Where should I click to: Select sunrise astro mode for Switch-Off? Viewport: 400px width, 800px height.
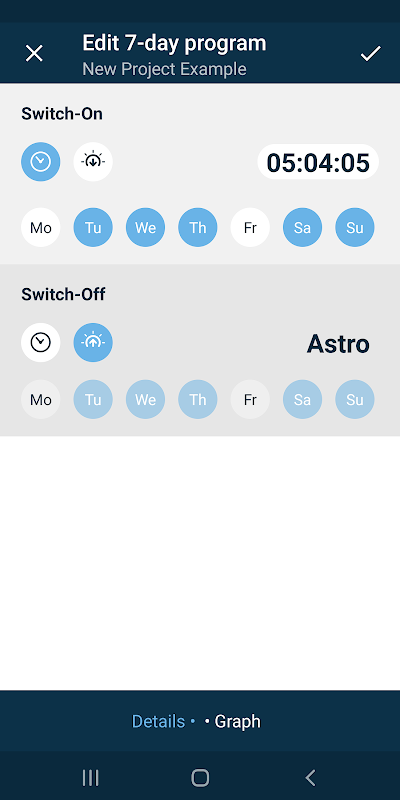pos(93,342)
